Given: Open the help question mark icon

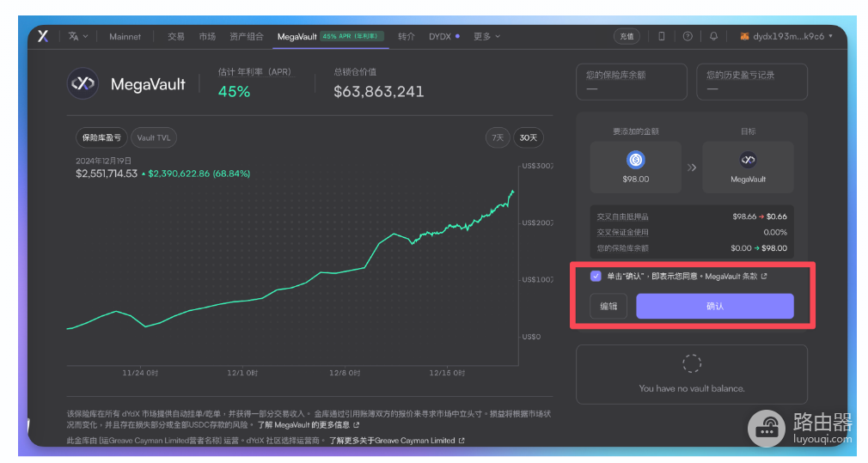Looking at the screenshot, I should pos(688,37).
